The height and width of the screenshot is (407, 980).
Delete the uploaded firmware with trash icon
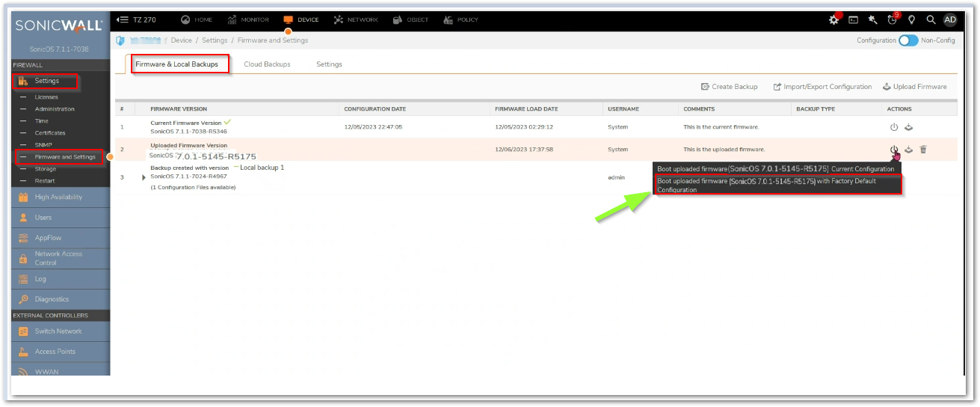(x=923, y=150)
